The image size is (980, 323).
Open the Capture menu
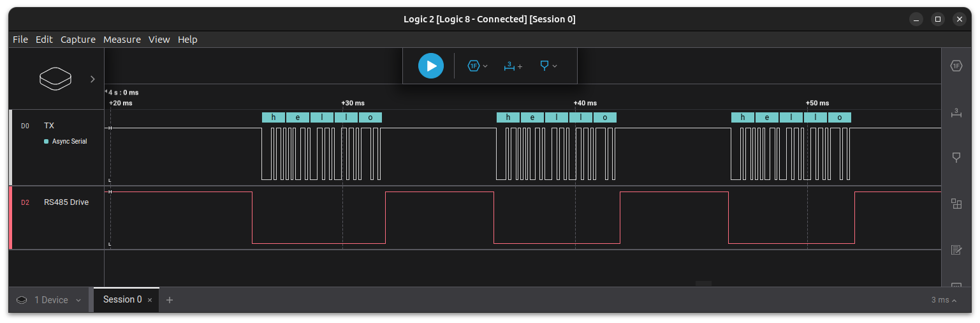(x=78, y=40)
